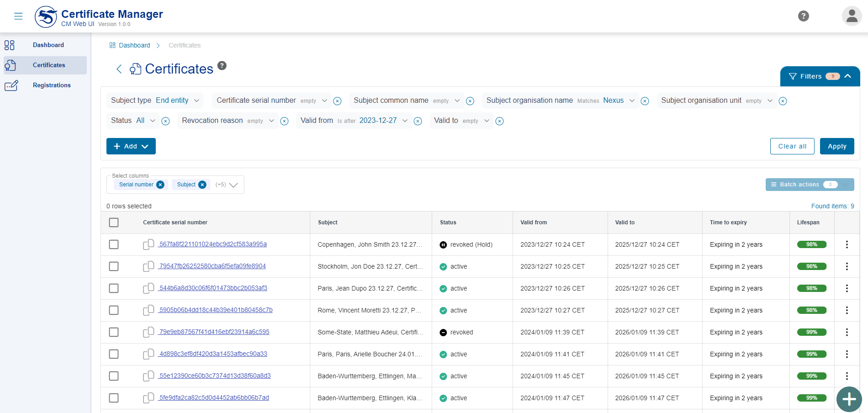
Task: Click the 98% lifespan bar in first row
Action: (x=811, y=244)
